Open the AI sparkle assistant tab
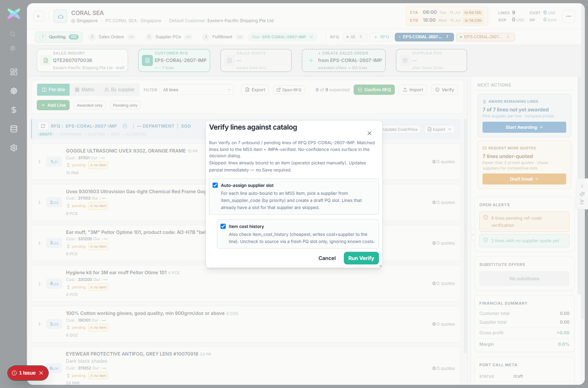This screenshot has height=388, width=588. [582, 194]
